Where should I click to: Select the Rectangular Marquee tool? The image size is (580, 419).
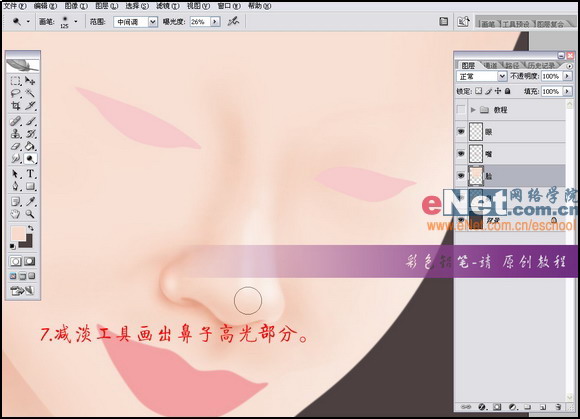coord(16,81)
